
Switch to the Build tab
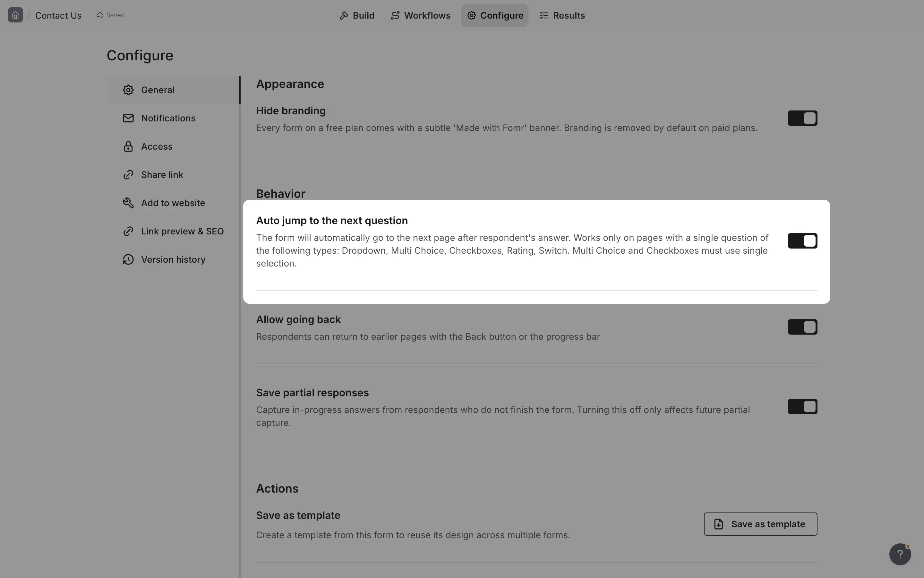click(357, 15)
